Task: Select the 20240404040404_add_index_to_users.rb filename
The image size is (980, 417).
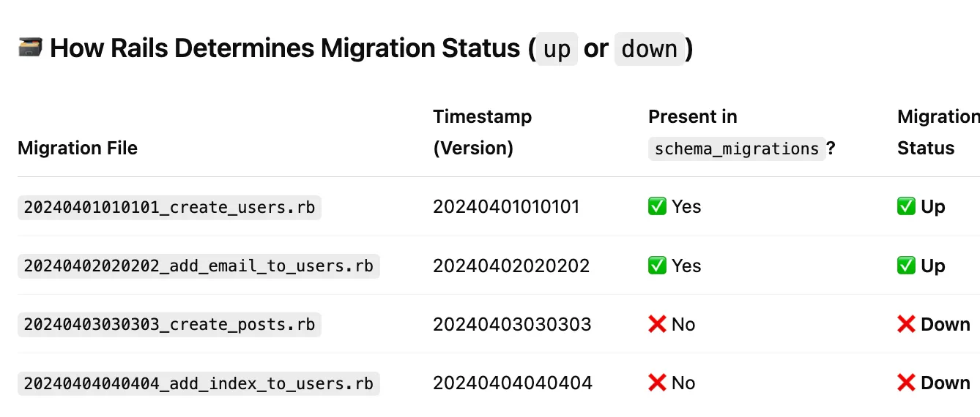Action: (x=198, y=383)
